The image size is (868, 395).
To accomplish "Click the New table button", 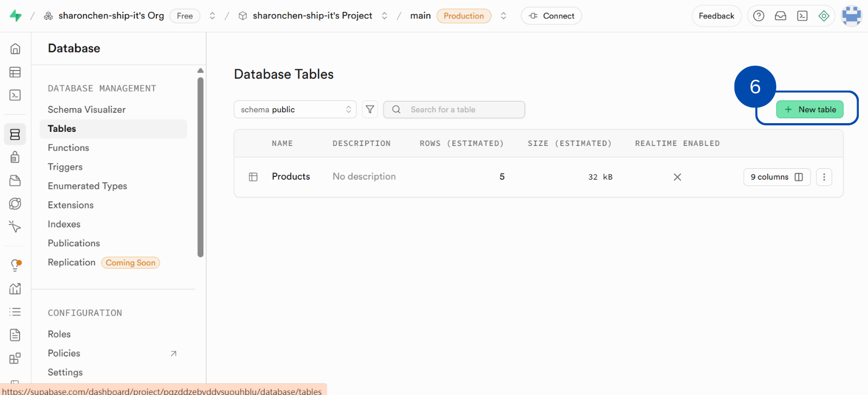I will (809, 110).
